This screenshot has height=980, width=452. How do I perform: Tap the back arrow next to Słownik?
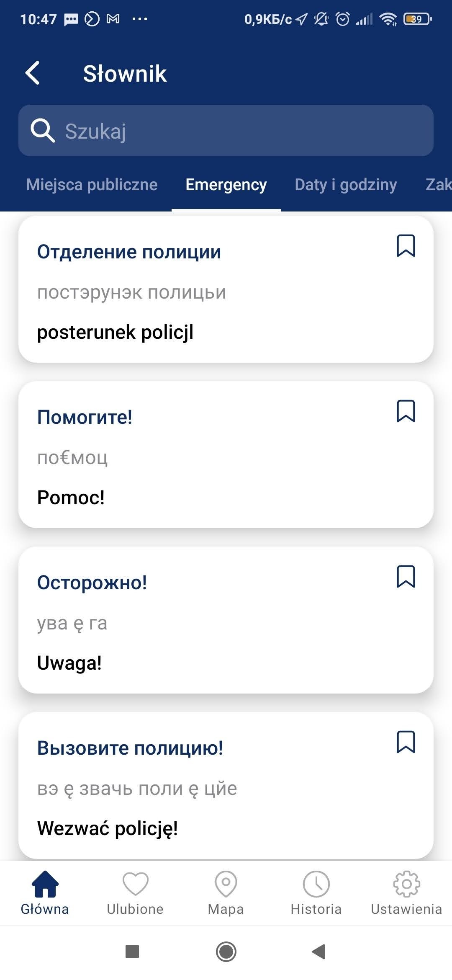pyautogui.click(x=33, y=73)
